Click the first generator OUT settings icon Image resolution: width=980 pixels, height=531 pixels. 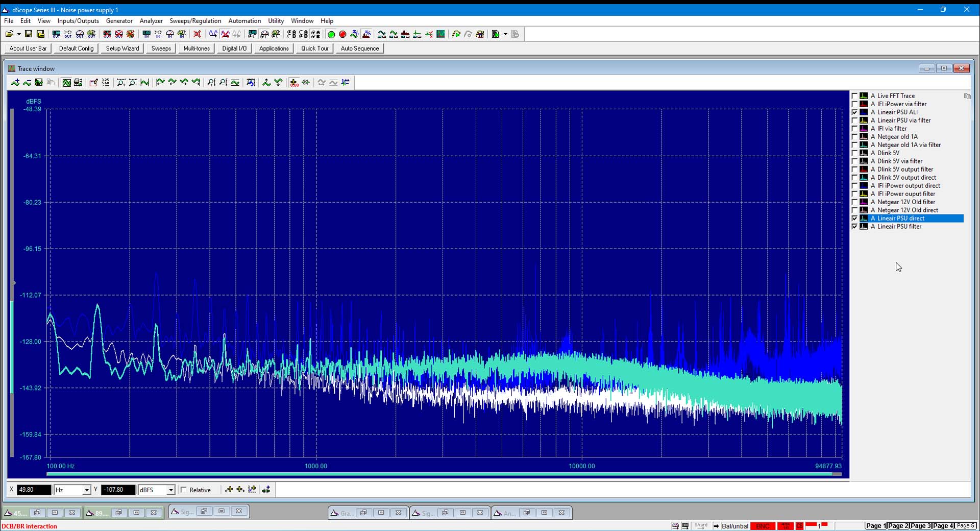click(x=56, y=34)
